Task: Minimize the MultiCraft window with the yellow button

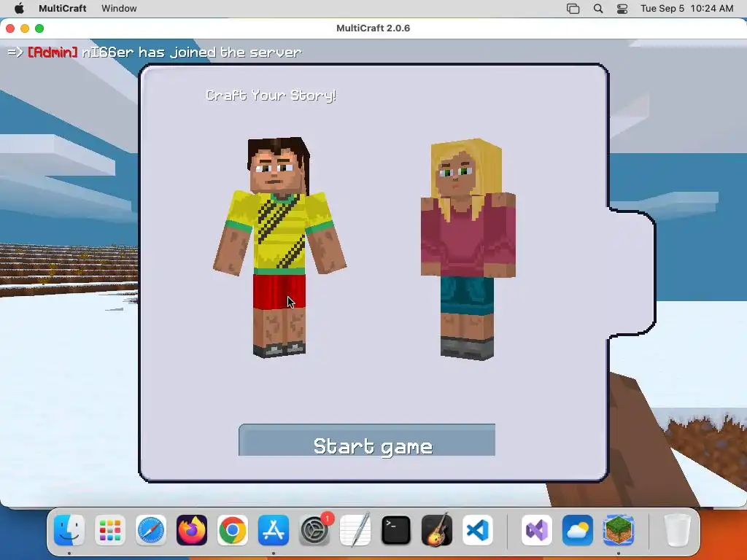Action: 25,28
